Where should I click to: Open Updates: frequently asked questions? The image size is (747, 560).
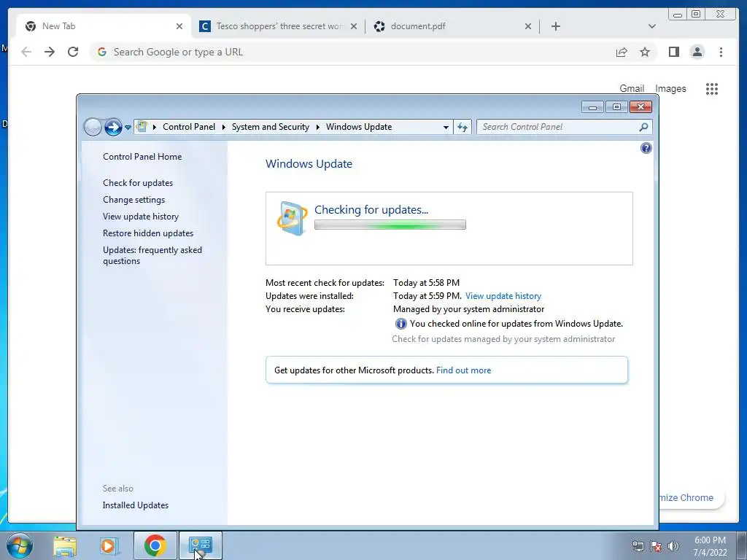click(152, 255)
